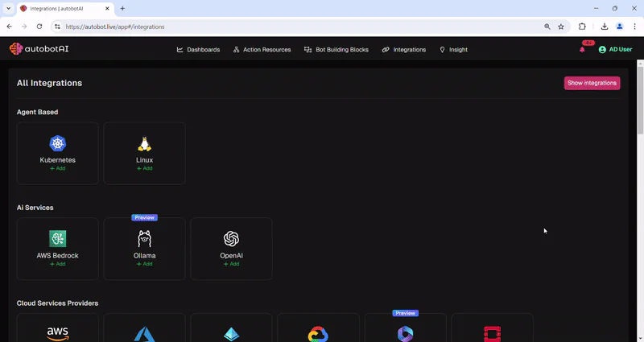This screenshot has width=644, height=342.
Task: Click the Kubernetes card name
Action: point(57,160)
